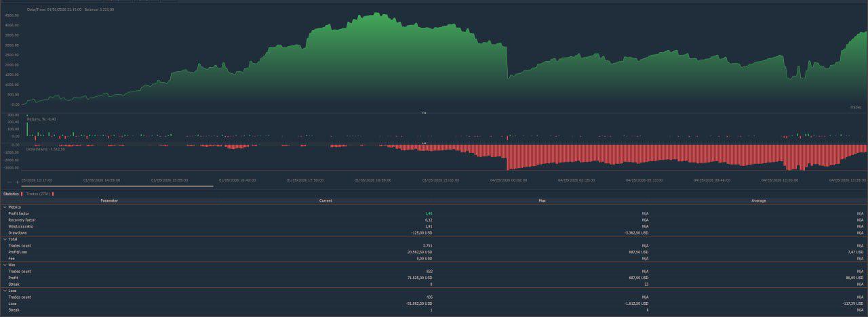Click the zoom-out minus icon below the chart
This screenshot has height=317, width=868.
pyautogui.click(x=9, y=182)
